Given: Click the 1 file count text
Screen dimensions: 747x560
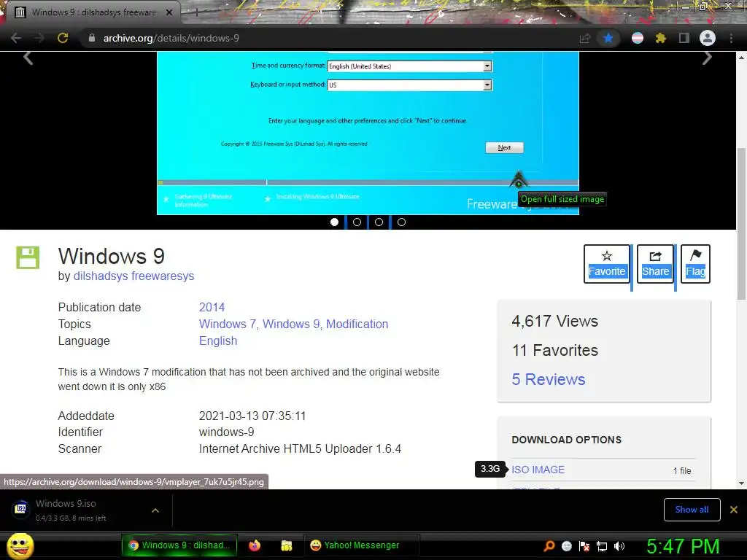Looking at the screenshot, I should (682, 470).
